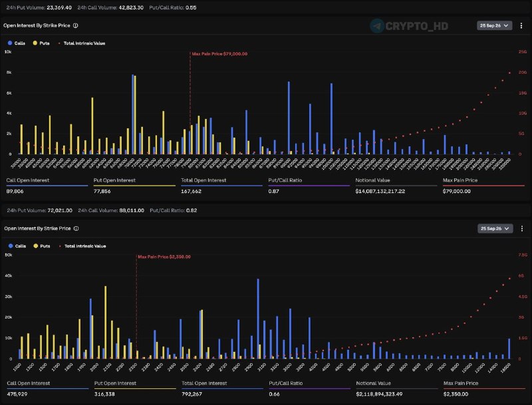Screen dimensions: 532x405
Task: Select the $2,350.00 Max Pain Price stat value
Action: click(x=456, y=394)
